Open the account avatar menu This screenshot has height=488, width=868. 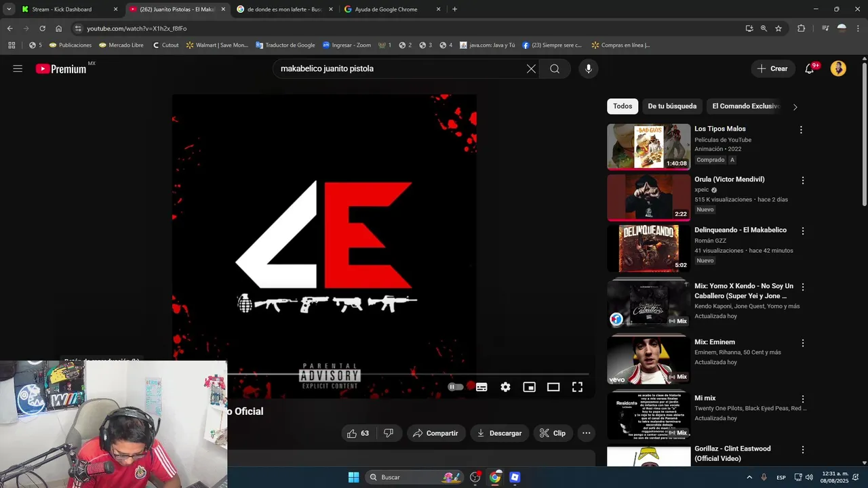[838, 68]
